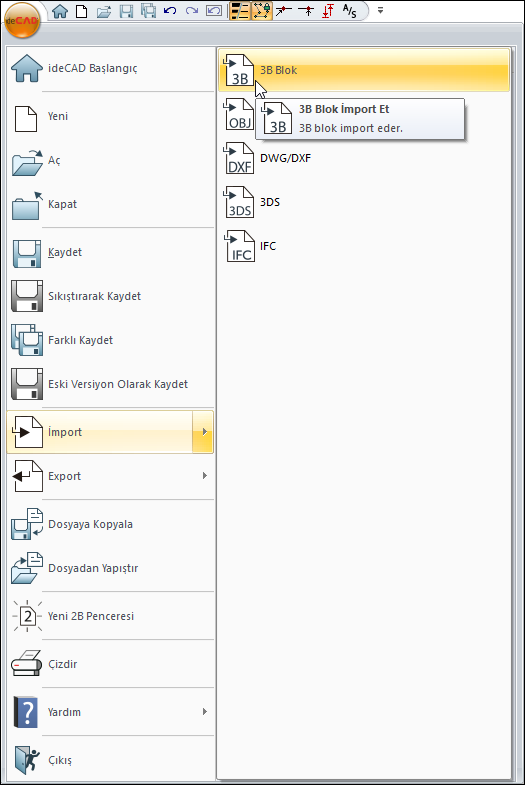Image resolution: width=525 pixels, height=785 pixels.
Task: Click the save-all icon in quick access toolbar
Action: point(148,11)
